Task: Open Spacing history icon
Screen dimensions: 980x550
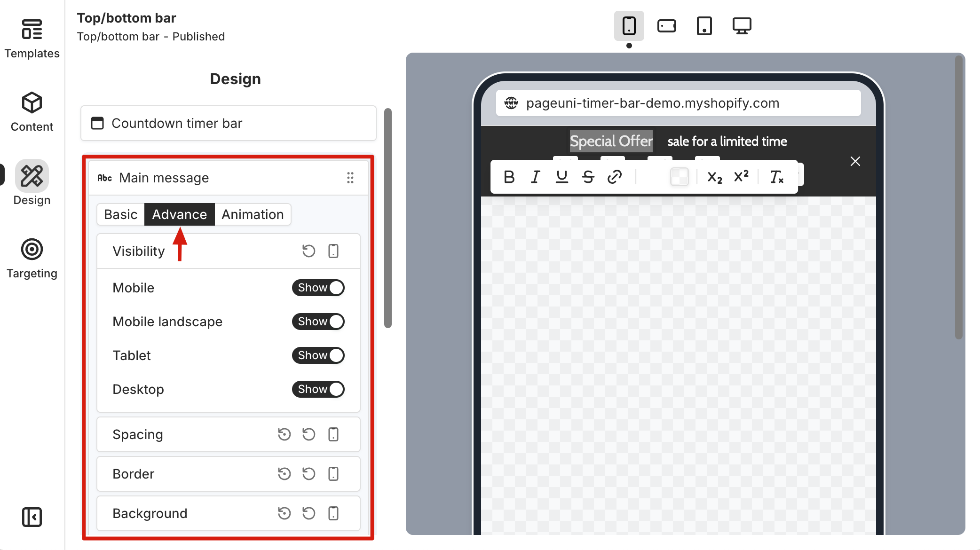Action: (285, 434)
